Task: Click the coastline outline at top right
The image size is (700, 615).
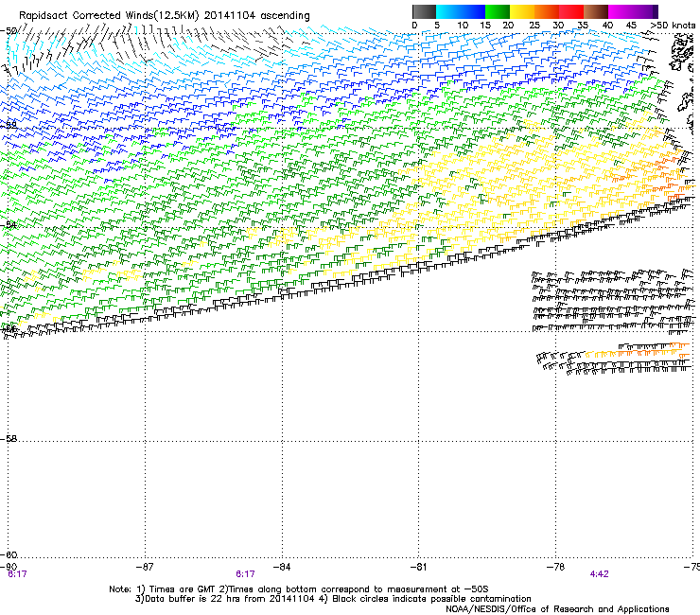Action: click(683, 52)
